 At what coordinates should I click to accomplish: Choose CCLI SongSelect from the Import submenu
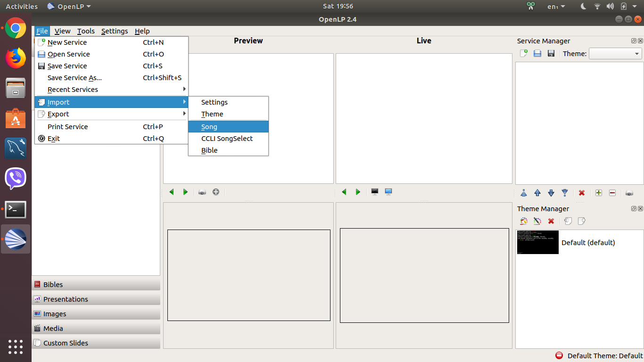pyautogui.click(x=228, y=139)
